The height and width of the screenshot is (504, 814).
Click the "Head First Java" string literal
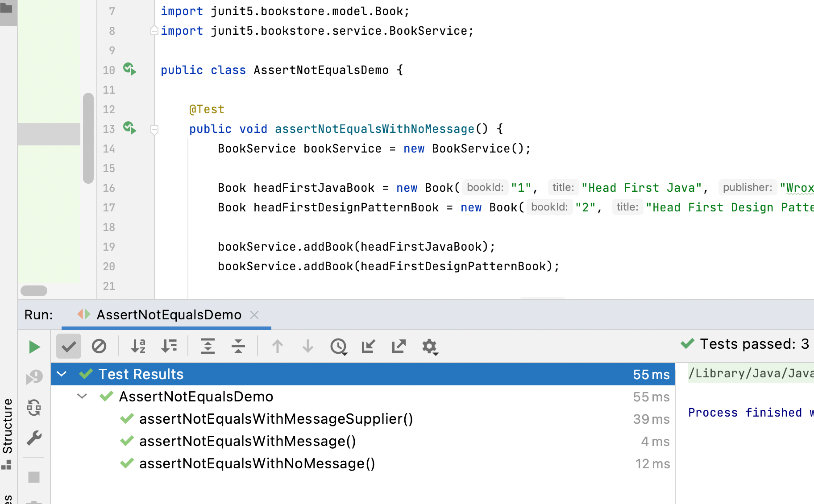coord(642,188)
